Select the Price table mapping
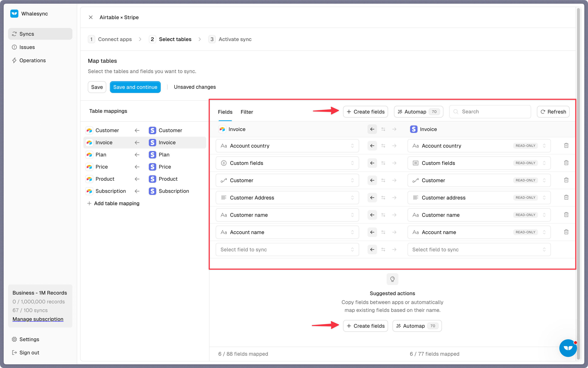This screenshot has width=588, height=368. 145,167
